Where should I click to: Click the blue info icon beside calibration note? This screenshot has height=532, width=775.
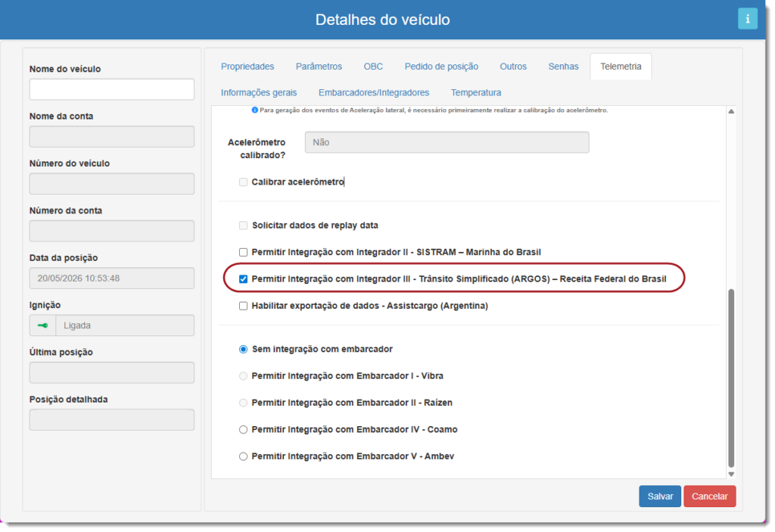coord(254,110)
